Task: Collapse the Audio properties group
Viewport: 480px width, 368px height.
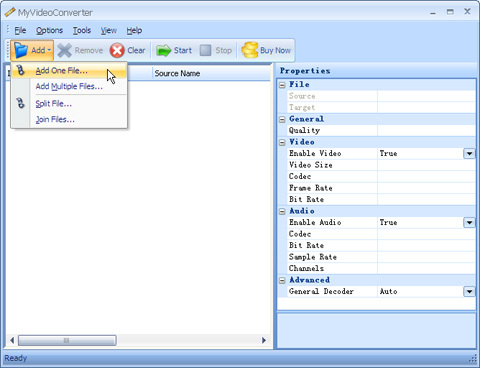Action: click(282, 211)
